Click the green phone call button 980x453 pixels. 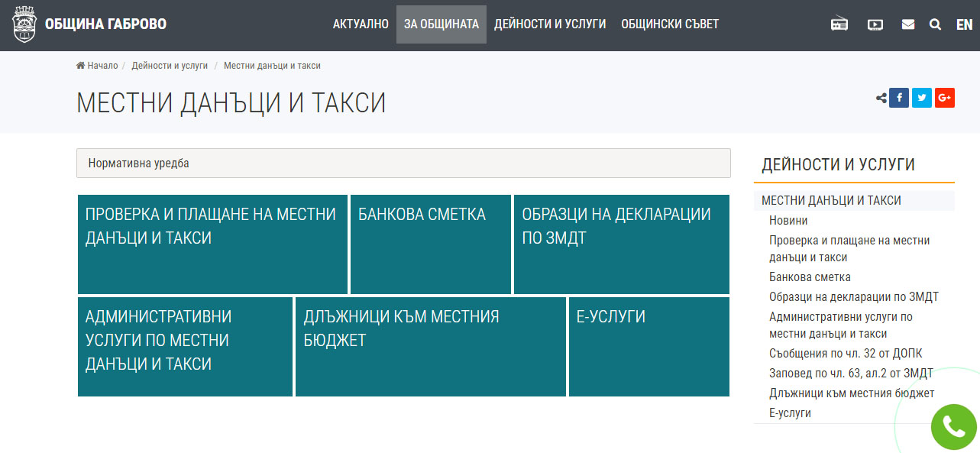tap(953, 426)
